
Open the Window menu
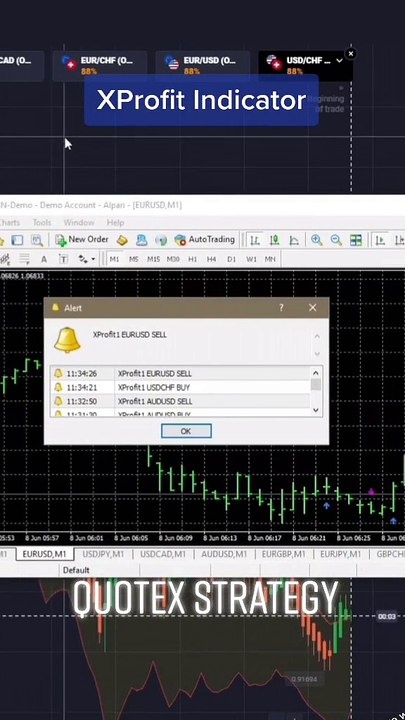[x=79, y=222]
